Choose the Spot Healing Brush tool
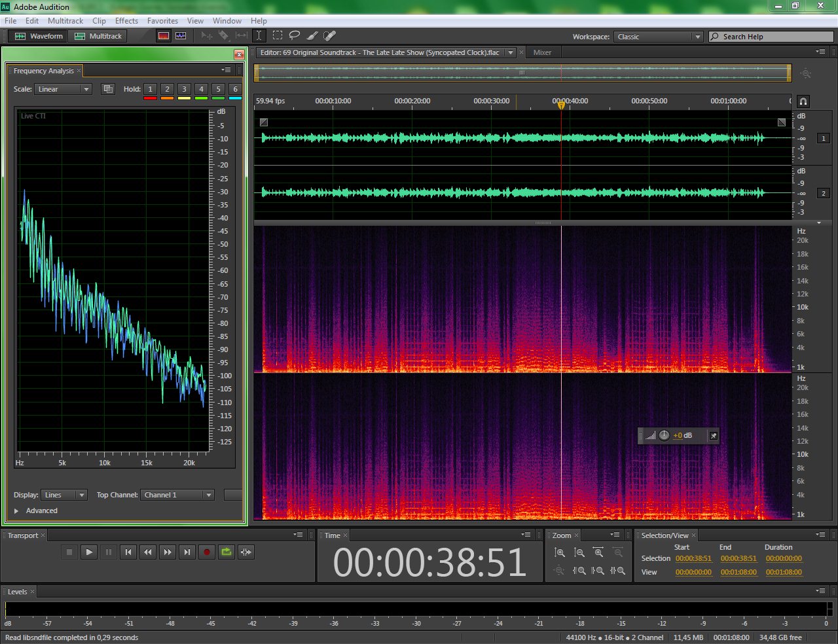Screen dimensions: 838x644 (330, 36)
